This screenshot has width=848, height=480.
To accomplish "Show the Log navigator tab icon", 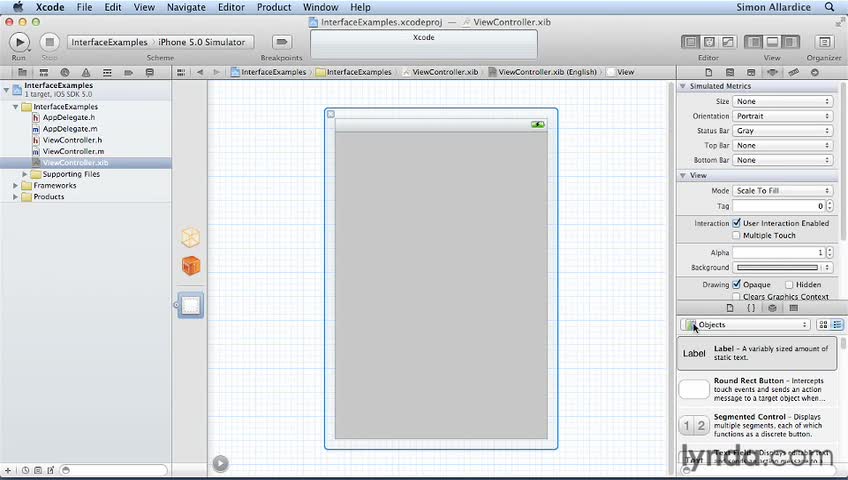I will pyautogui.click(x=150, y=72).
